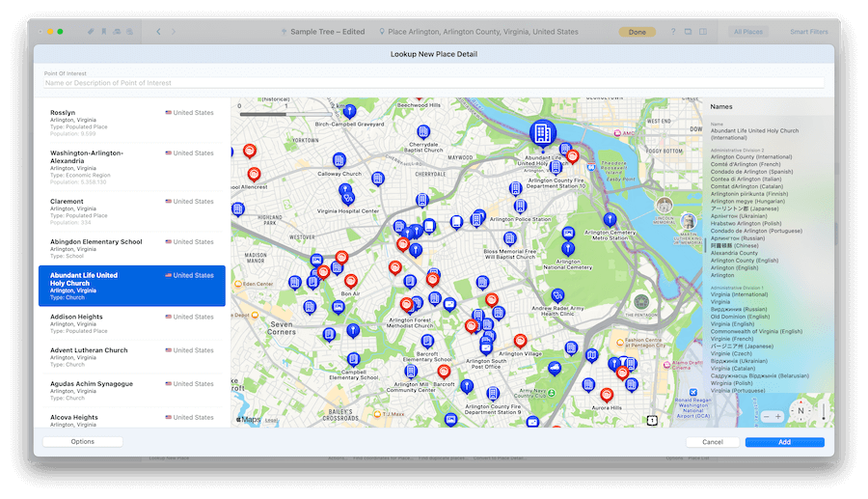Click the Ronald Reagan airport map icon
Screen dimensions: 868x499
[x=693, y=392]
